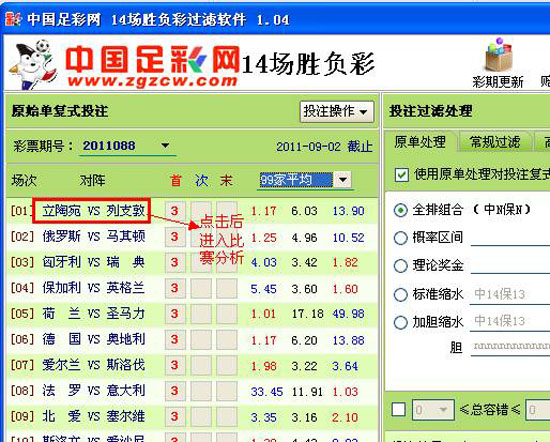Open match 保加利 VS 英格兰 analysis
Image resolution: width=550 pixels, height=442 pixels.
point(94,288)
